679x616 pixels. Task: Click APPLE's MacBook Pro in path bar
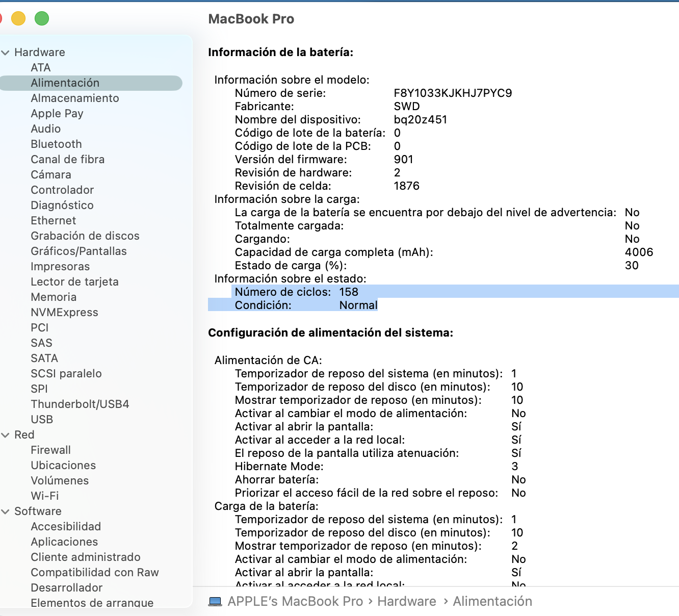pos(295,602)
